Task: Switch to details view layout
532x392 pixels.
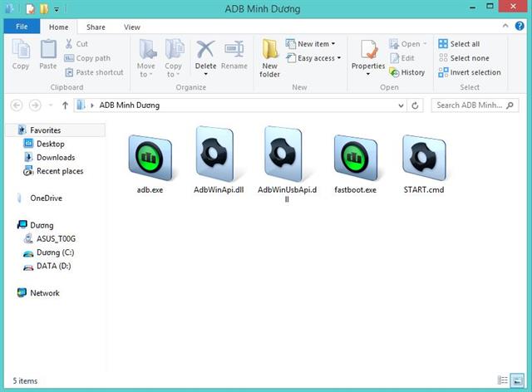Action: point(502,380)
